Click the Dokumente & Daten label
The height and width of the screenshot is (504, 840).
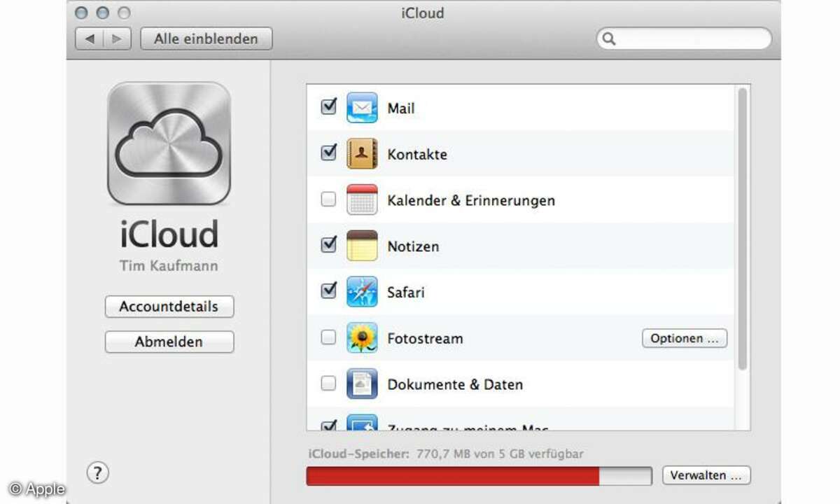[455, 384]
